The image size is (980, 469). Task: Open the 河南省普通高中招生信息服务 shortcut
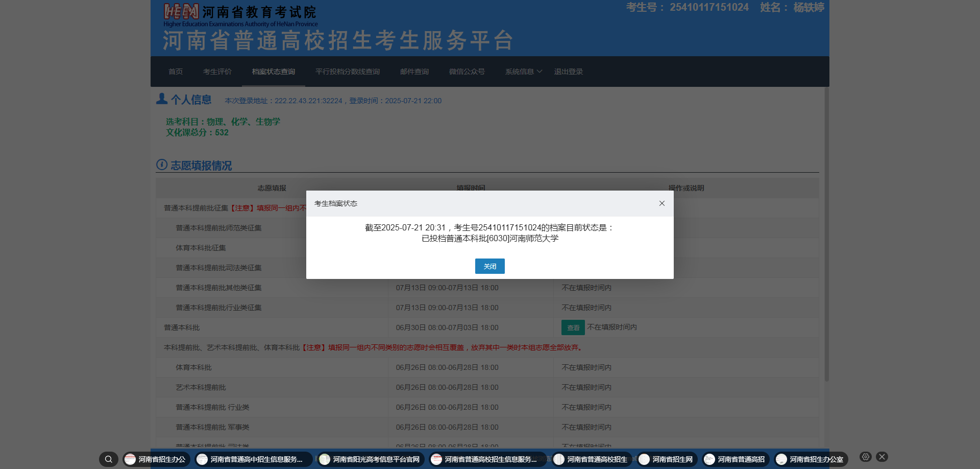point(254,459)
